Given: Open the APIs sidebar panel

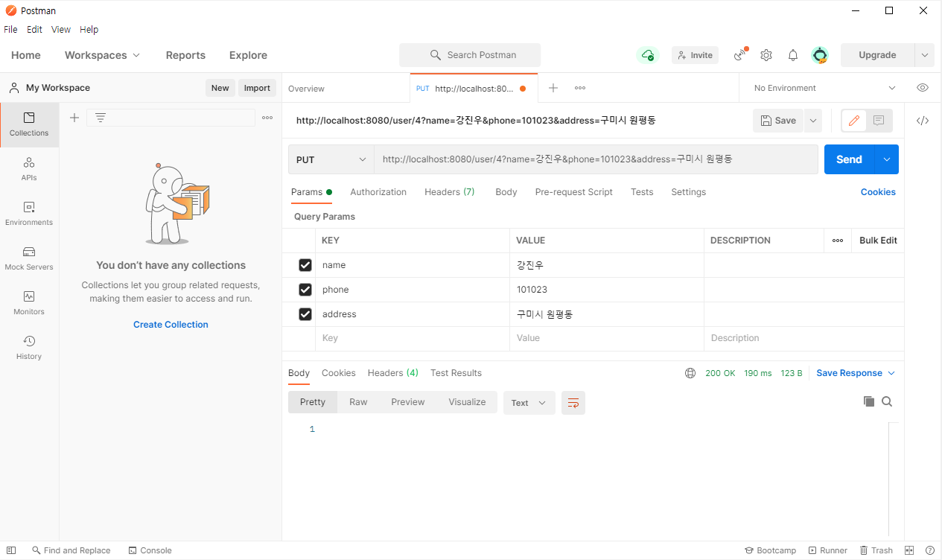Looking at the screenshot, I should tap(29, 169).
